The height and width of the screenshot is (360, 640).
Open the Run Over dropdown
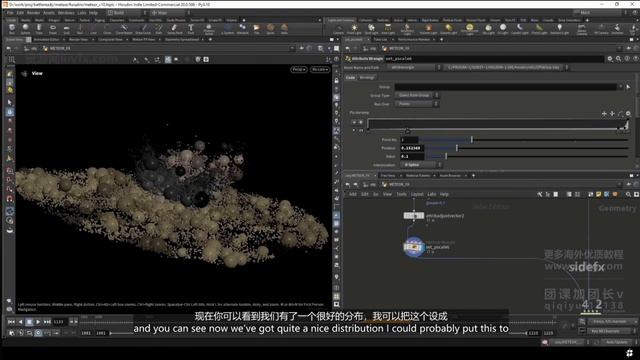[416, 104]
